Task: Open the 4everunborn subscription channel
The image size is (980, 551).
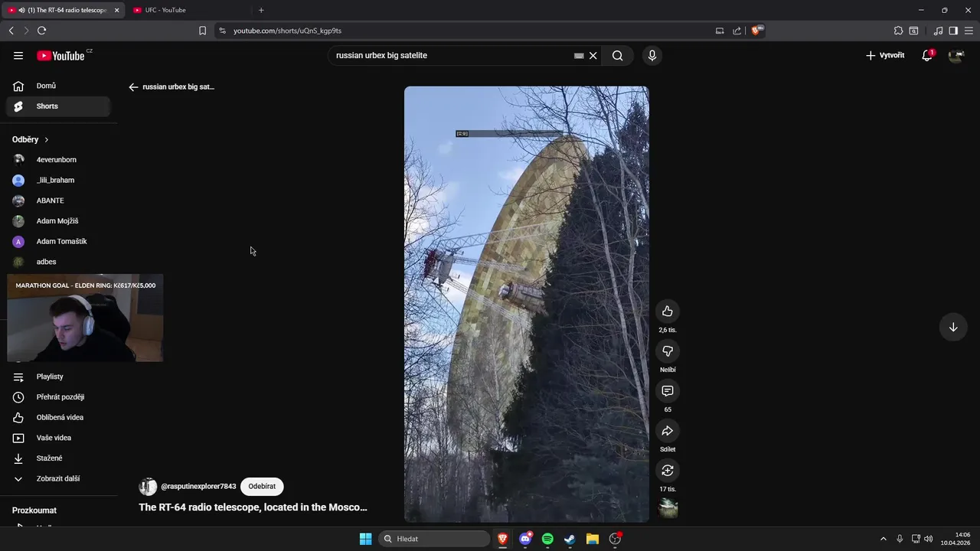Action: 58,160
